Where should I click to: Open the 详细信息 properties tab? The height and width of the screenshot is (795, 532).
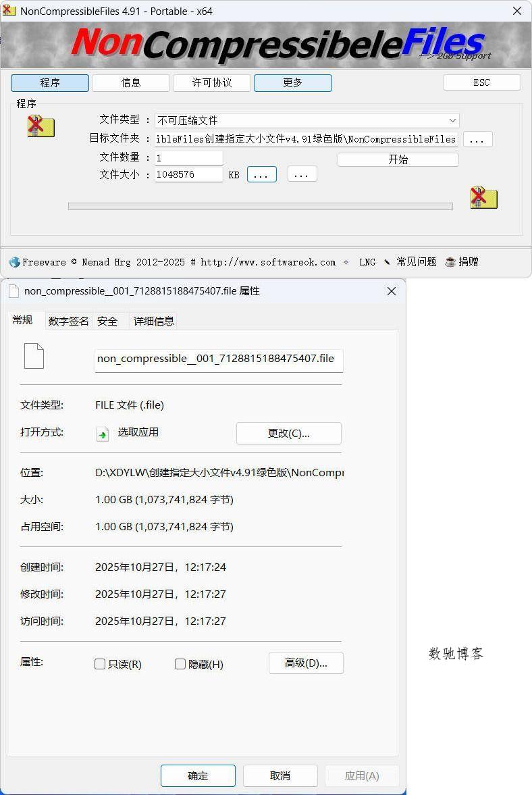(x=153, y=321)
